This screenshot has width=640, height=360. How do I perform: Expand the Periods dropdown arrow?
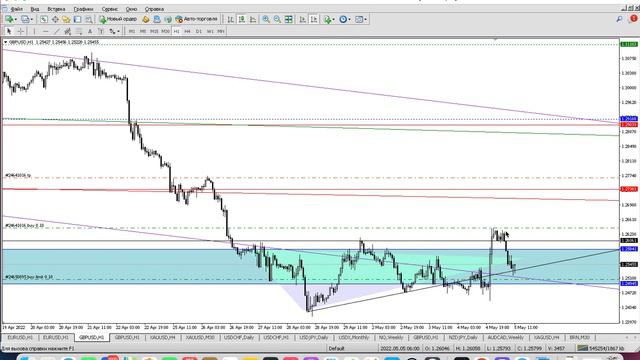349,19
